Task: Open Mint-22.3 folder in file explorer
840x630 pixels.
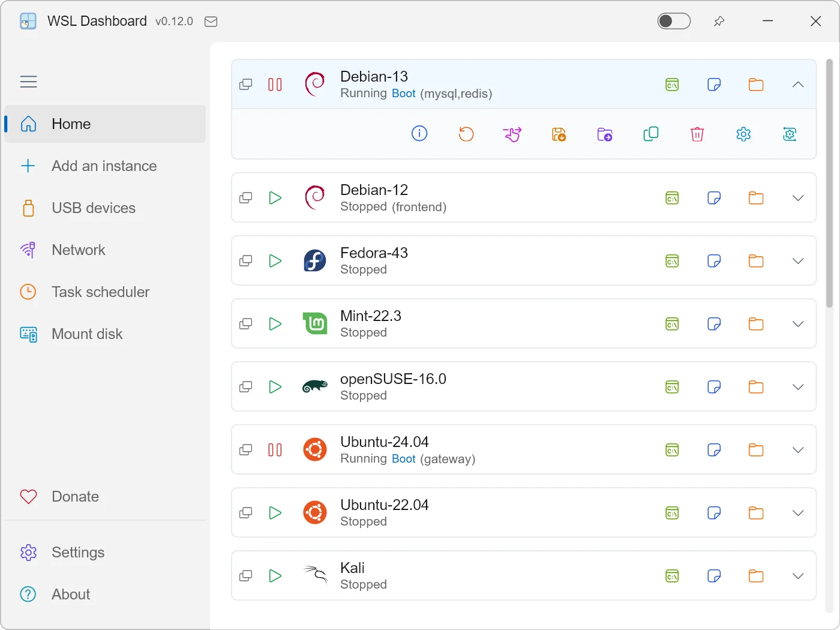Action: coord(756,324)
